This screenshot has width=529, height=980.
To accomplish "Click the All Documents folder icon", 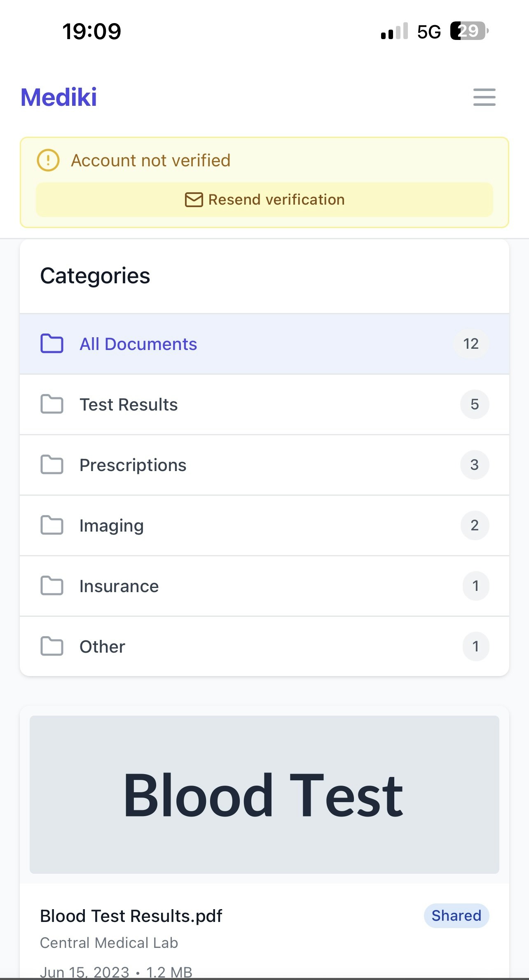I will point(52,344).
